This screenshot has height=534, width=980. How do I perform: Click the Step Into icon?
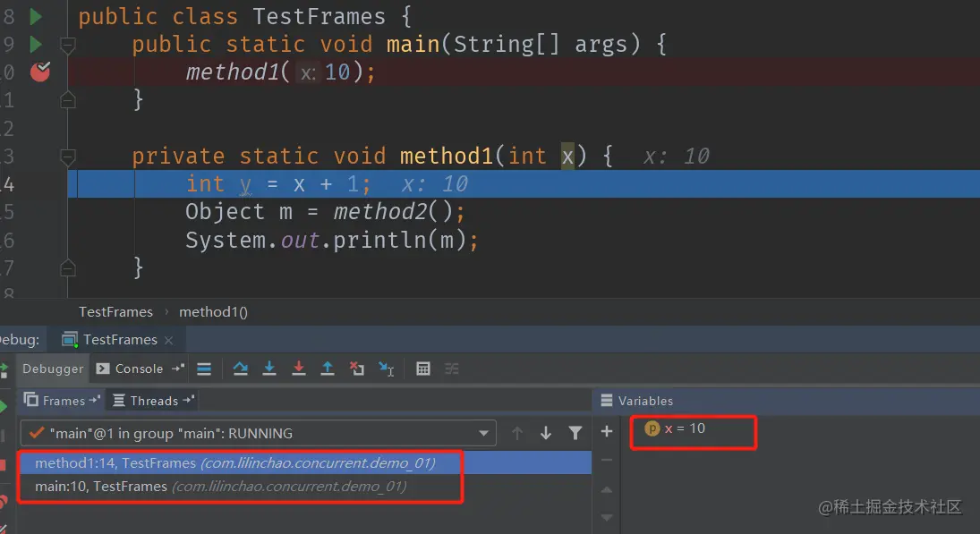[x=269, y=369]
